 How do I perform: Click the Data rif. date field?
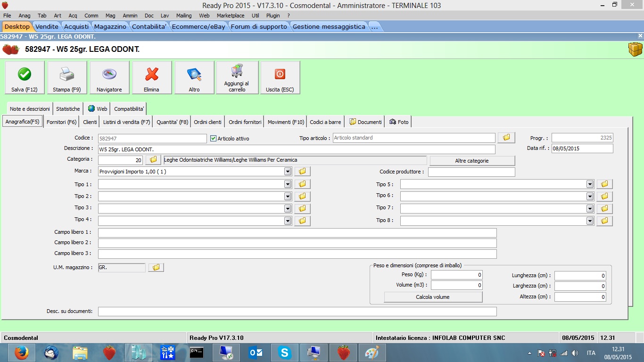coord(582,148)
